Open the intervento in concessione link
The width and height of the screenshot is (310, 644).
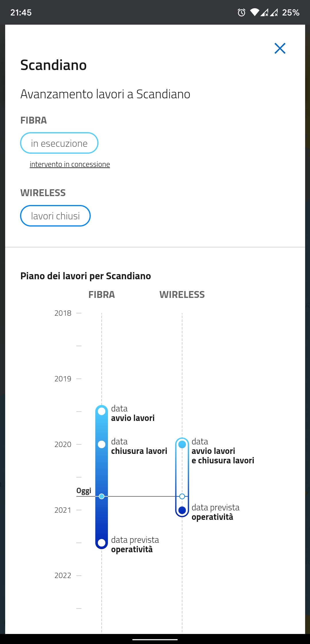(x=70, y=164)
